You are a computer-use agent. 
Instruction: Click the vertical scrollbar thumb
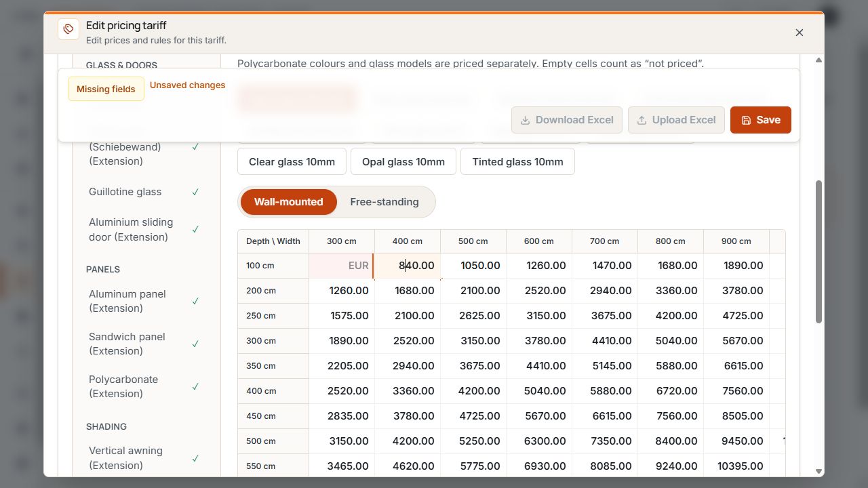(818, 251)
